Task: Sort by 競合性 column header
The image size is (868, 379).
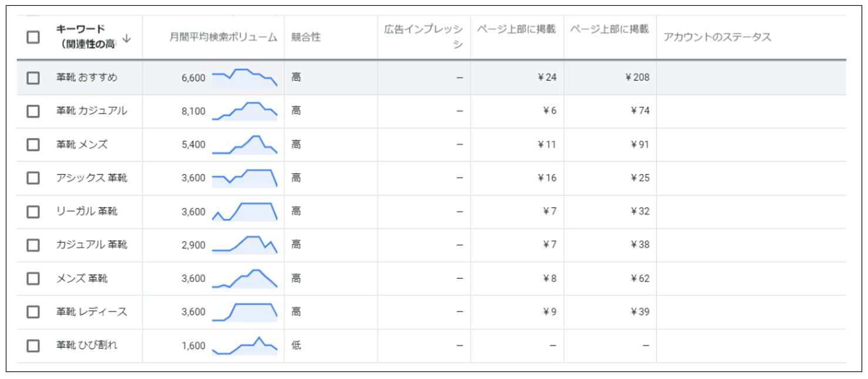Action: click(306, 37)
